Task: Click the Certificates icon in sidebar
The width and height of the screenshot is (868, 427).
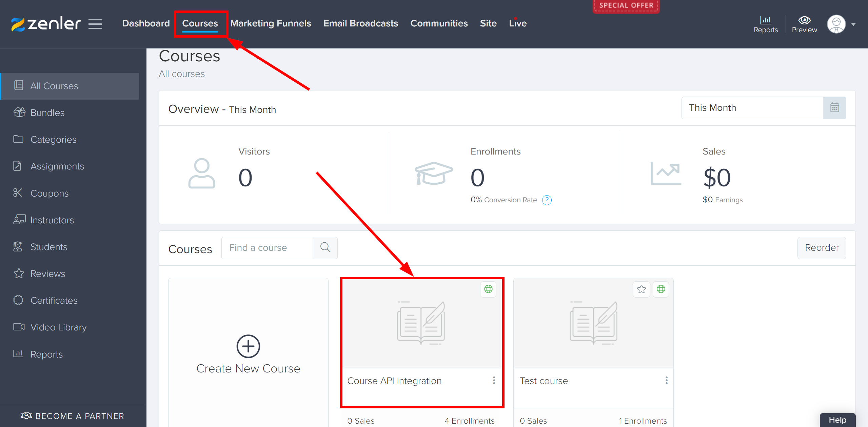Action: point(18,300)
